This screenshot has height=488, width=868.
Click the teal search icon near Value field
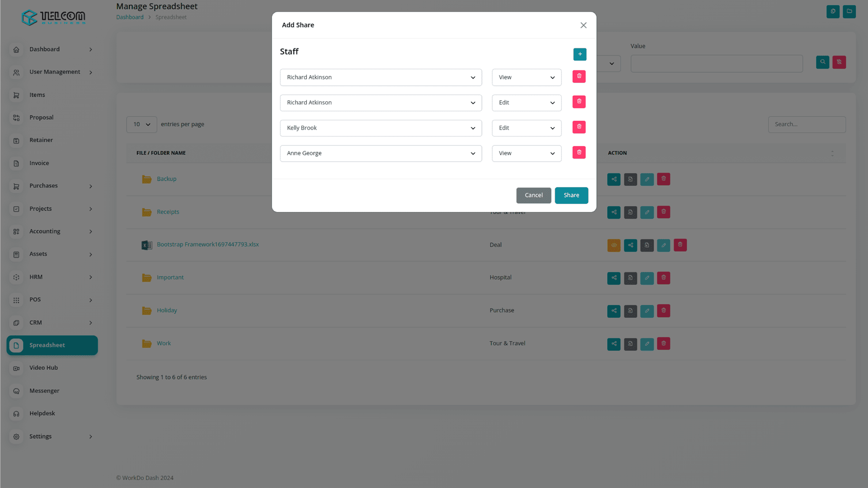[822, 62]
